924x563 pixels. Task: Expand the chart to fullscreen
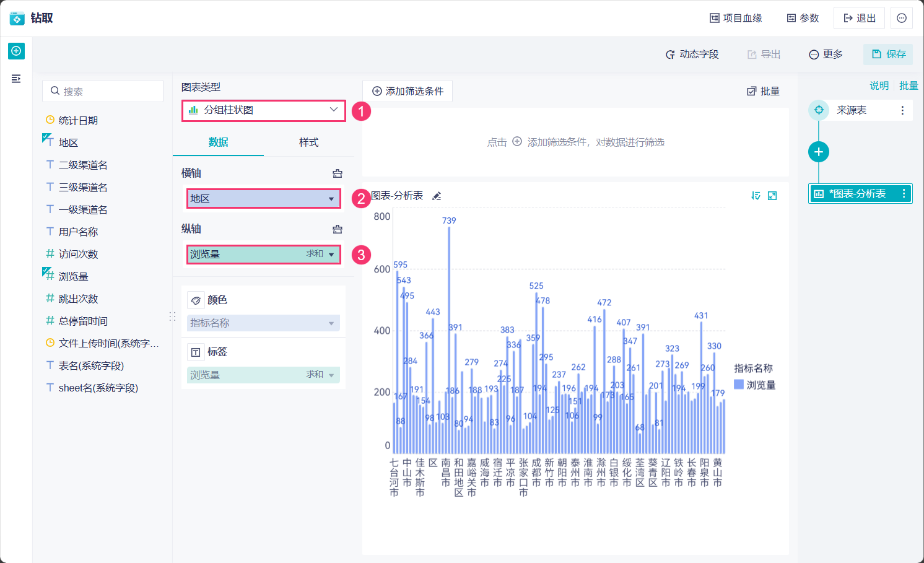(772, 196)
